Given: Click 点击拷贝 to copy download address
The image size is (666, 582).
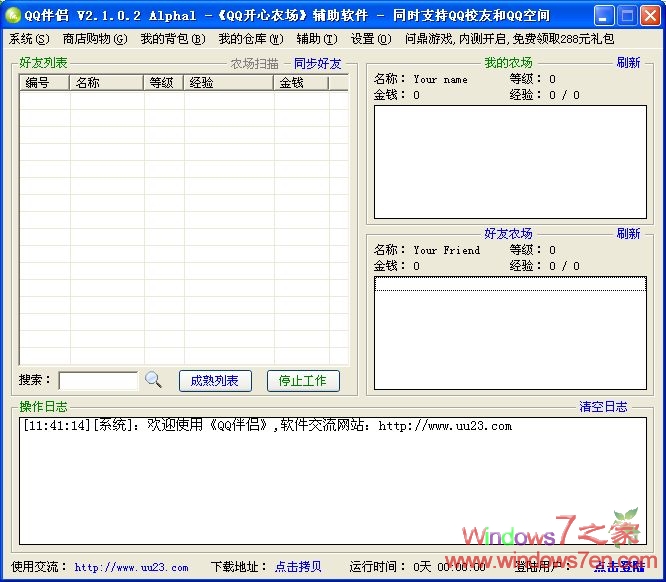Looking at the screenshot, I should 298,567.
